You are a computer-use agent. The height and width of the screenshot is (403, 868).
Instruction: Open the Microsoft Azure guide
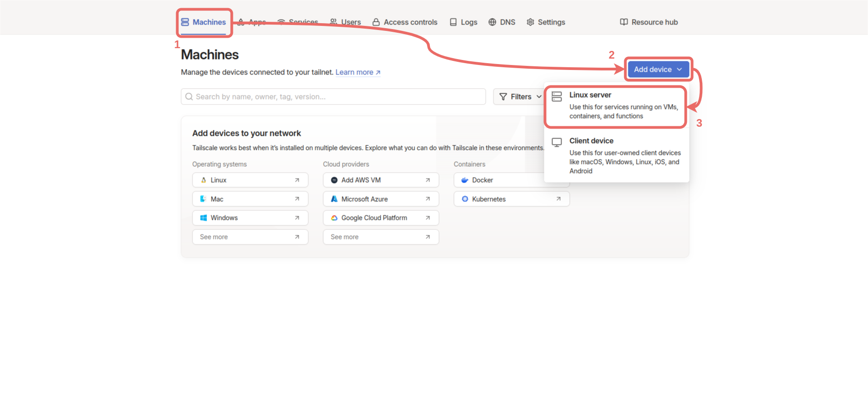[x=381, y=199]
